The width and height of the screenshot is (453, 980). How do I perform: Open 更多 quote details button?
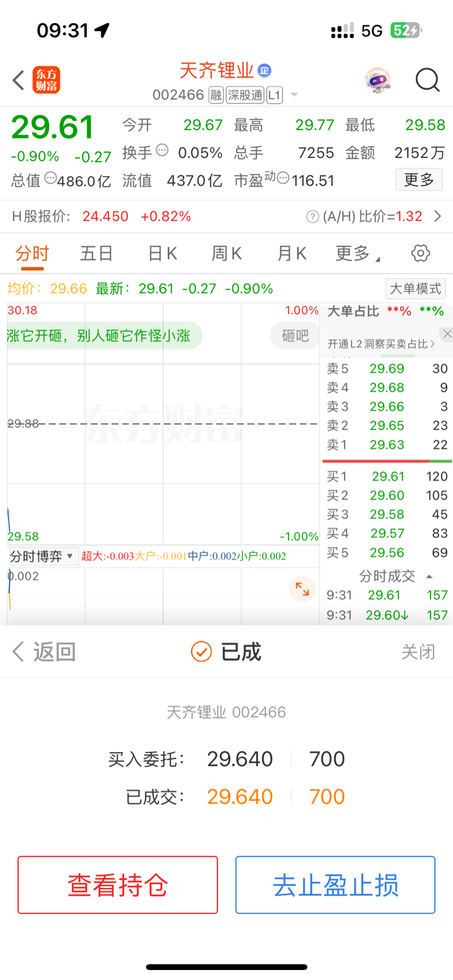click(419, 180)
